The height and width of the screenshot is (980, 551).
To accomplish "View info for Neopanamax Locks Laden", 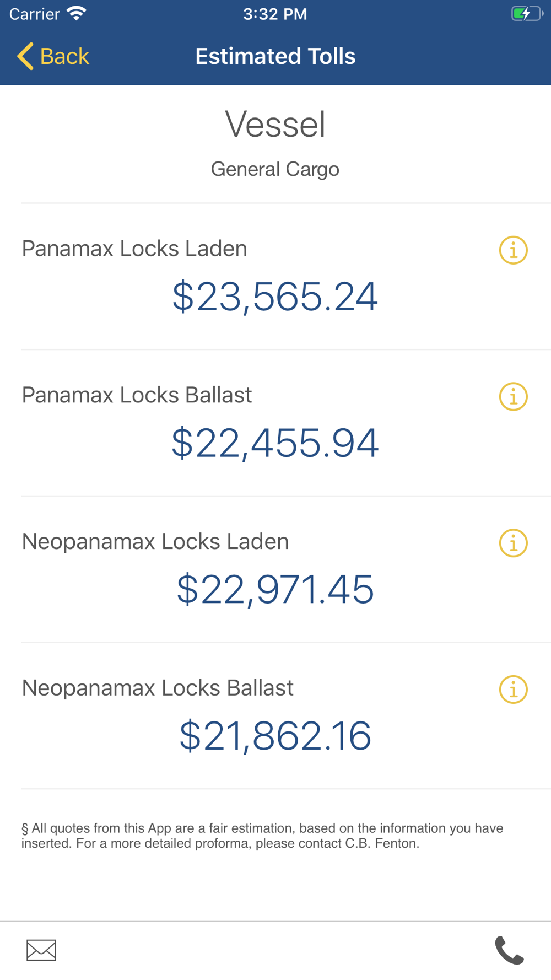I will pyautogui.click(x=513, y=543).
